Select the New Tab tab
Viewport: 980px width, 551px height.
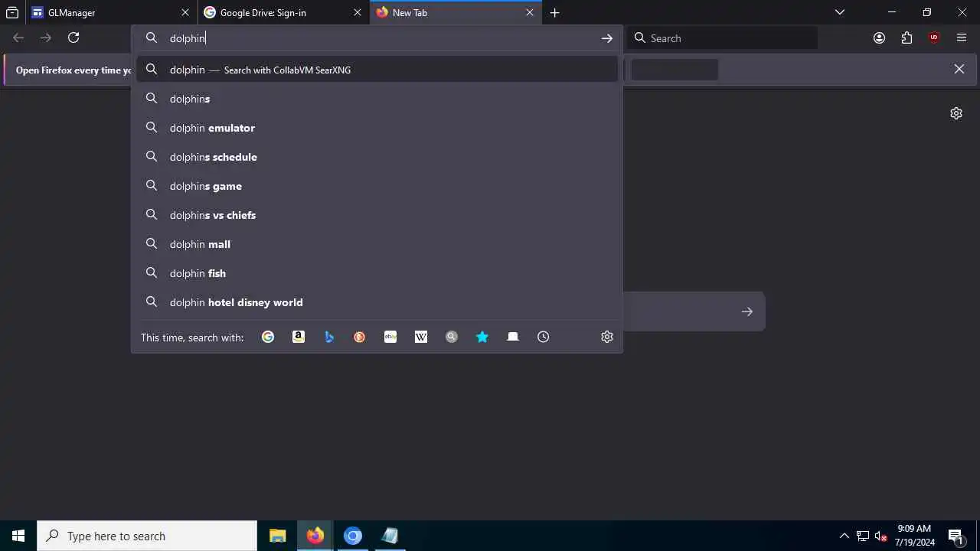point(456,12)
